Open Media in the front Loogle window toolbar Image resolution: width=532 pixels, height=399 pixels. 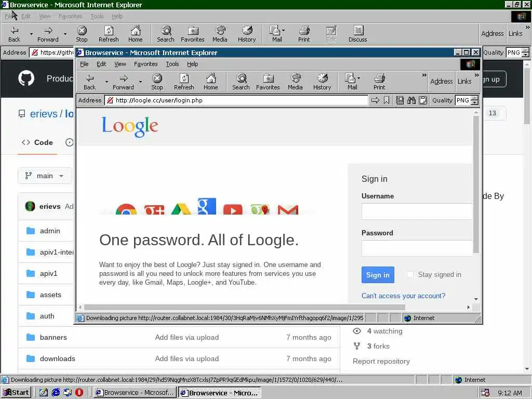point(295,82)
